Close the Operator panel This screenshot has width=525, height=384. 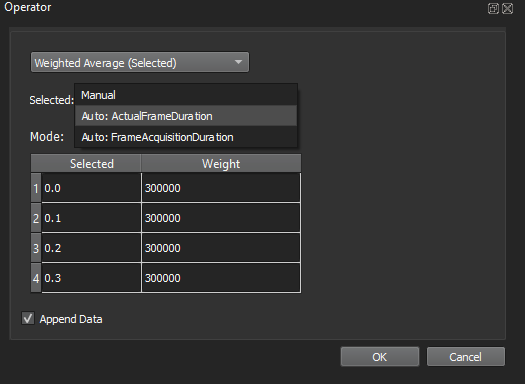[508, 8]
